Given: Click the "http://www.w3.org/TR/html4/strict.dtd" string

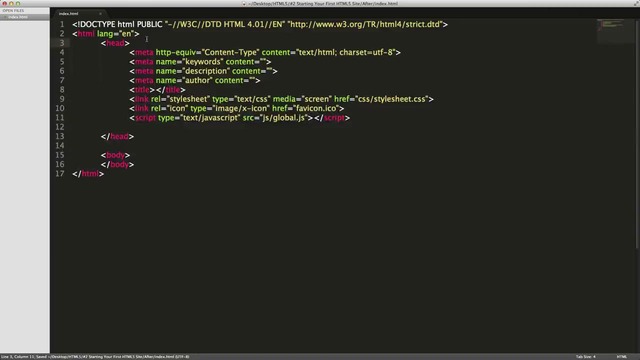Looking at the screenshot, I should click(365, 24).
